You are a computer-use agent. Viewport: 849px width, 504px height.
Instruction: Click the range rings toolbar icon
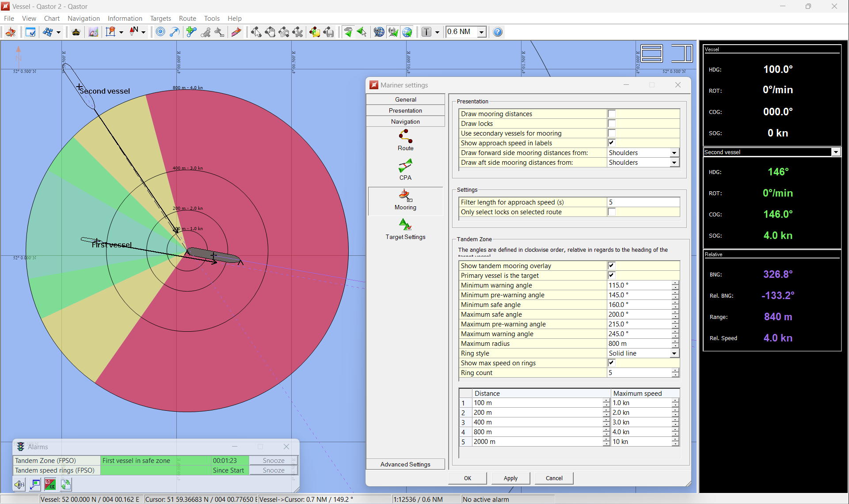[160, 32]
